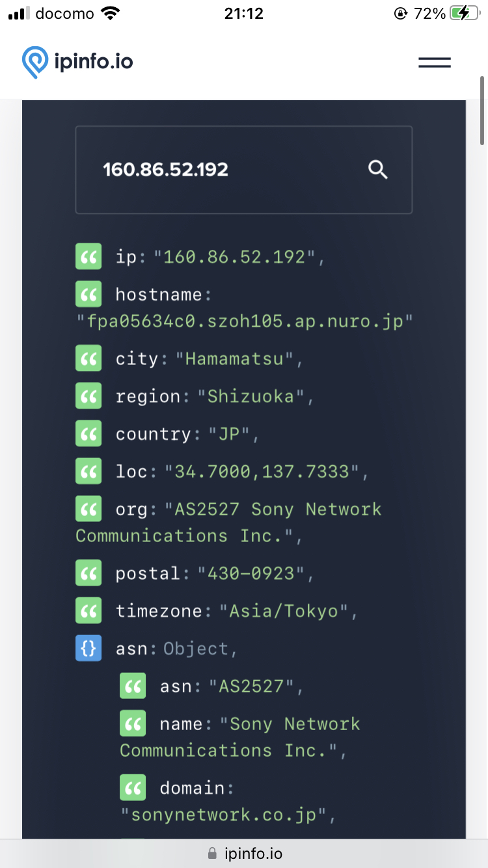The height and width of the screenshot is (868, 488).
Task: Click the quote icon beside name
Action: pyautogui.click(x=133, y=724)
